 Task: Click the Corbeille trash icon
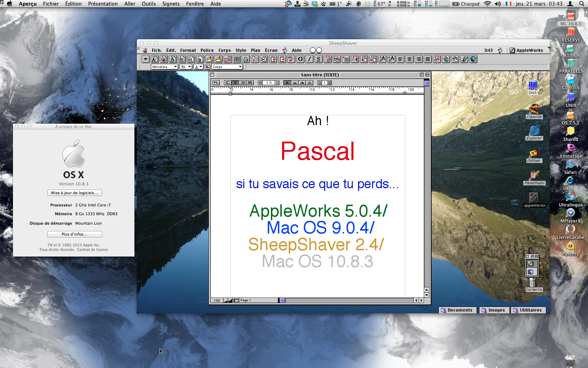(532, 283)
